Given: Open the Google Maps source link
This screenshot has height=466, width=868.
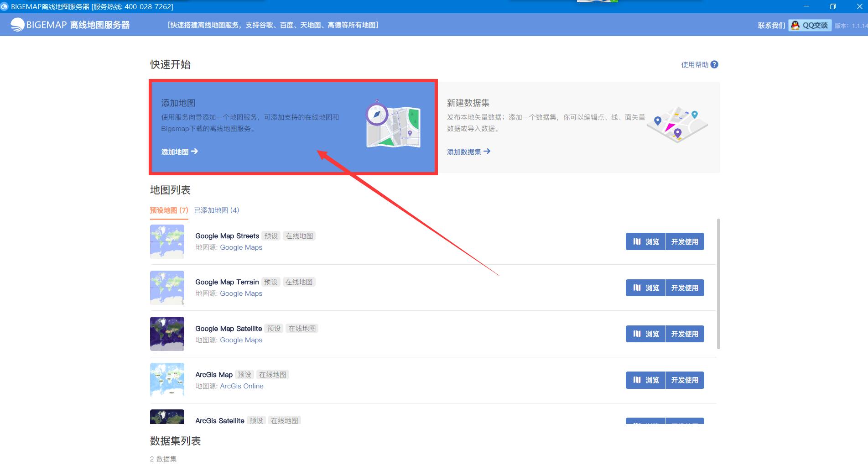Looking at the screenshot, I should point(241,247).
